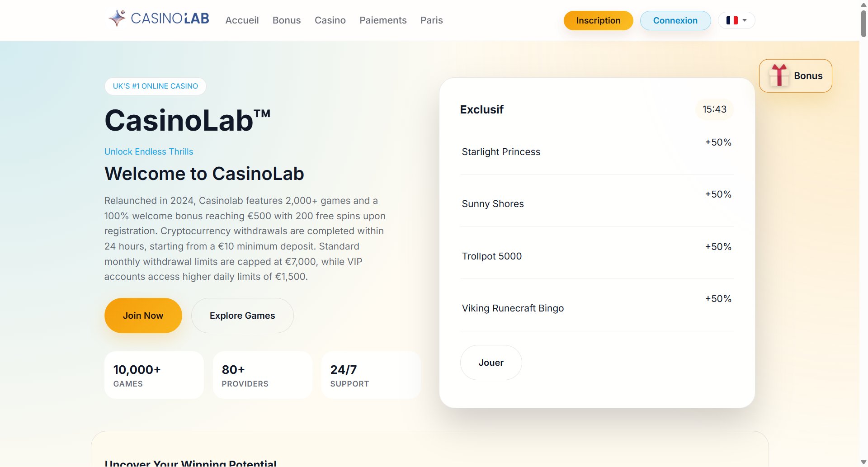Click the CasinoLab star logo icon

pyautogui.click(x=116, y=18)
